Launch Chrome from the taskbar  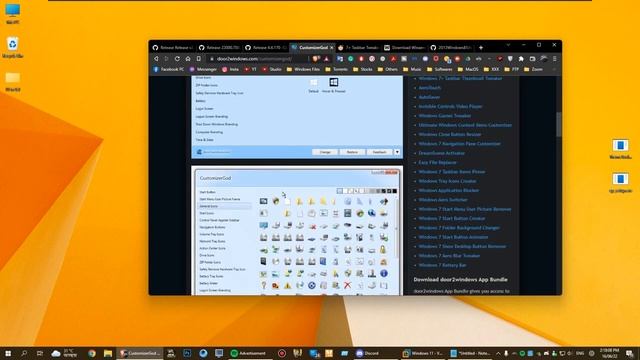(92, 353)
